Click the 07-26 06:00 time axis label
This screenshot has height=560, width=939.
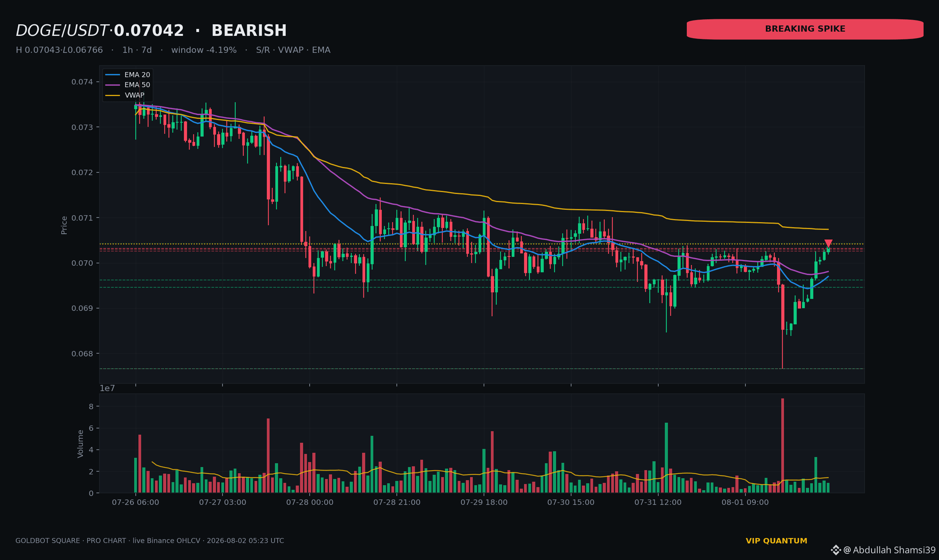point(135,503)
